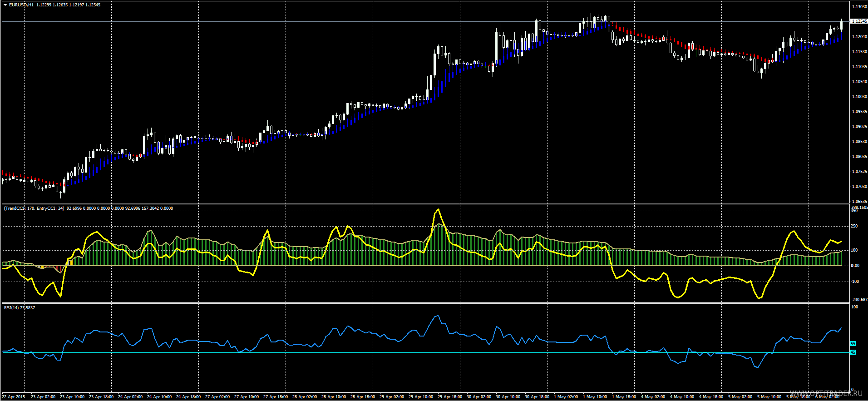Select the TrendCCI: 170, EntryCCI: 34 indicator label
This screenshot has width=868, height=401.
click(x=34, y=208)
